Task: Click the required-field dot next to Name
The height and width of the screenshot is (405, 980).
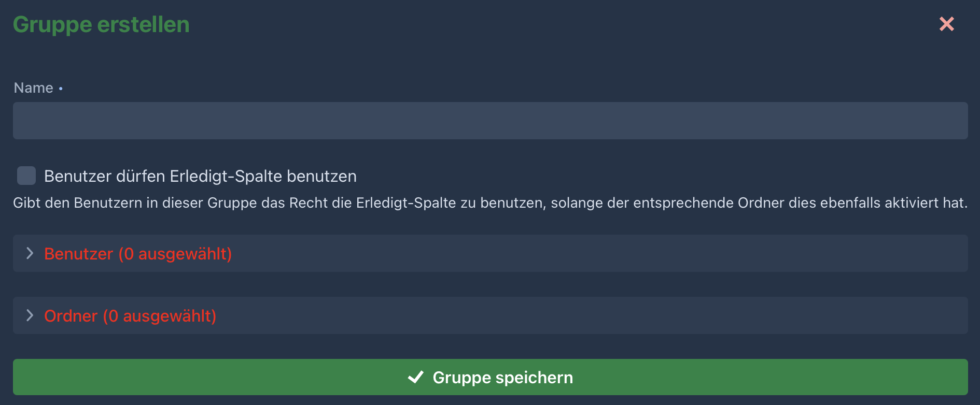Action: pos(61,89)
